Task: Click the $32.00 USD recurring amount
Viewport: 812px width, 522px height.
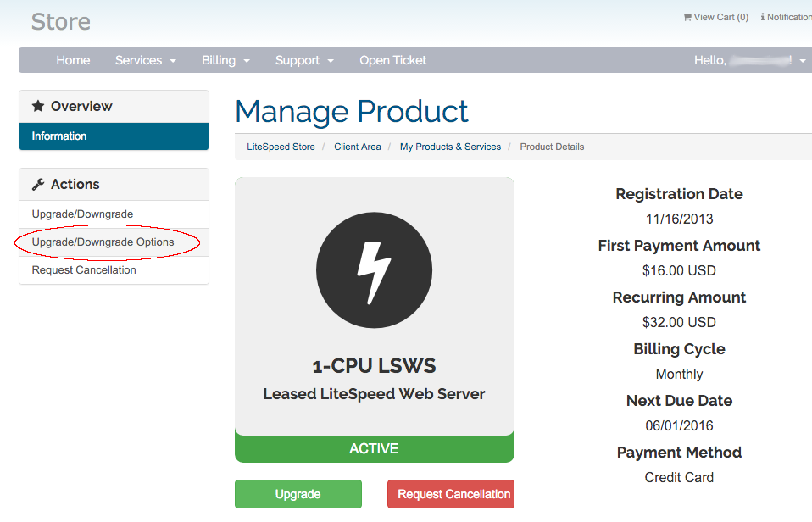Action: point(680,323)
